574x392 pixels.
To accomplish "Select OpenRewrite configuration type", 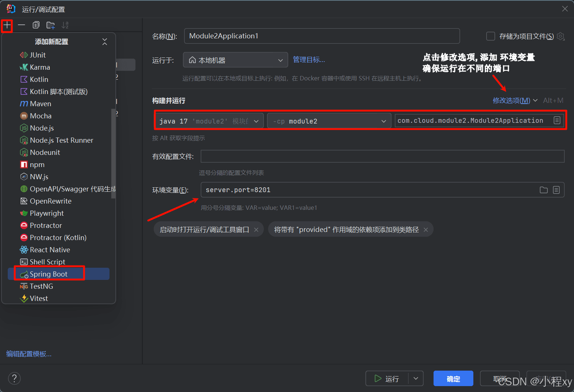I will pos(59,201).
